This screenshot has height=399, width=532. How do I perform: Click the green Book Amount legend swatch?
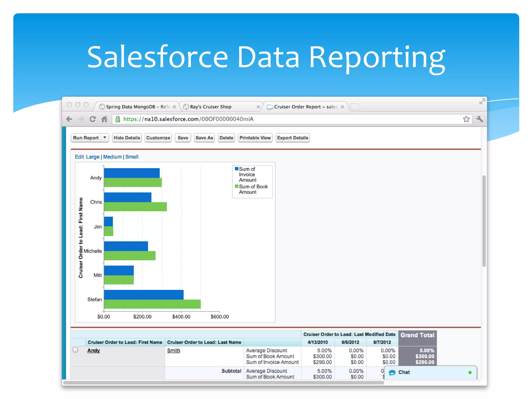237,186
